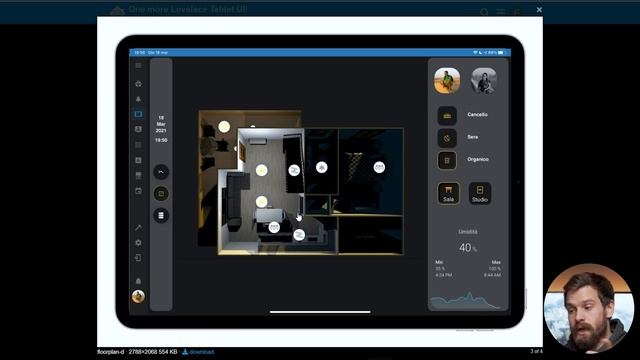The height and width of the screenshot is (360, 640).
Task: Toggle the yellow light in the top-left room
Action: point(224,127)
